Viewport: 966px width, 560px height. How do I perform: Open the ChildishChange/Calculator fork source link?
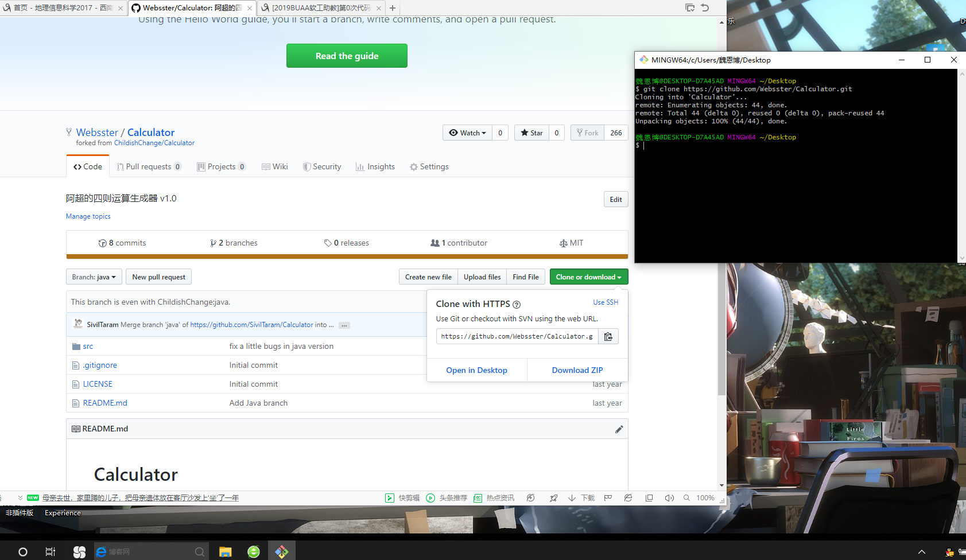pyautogui.click(x=154, y=143)
